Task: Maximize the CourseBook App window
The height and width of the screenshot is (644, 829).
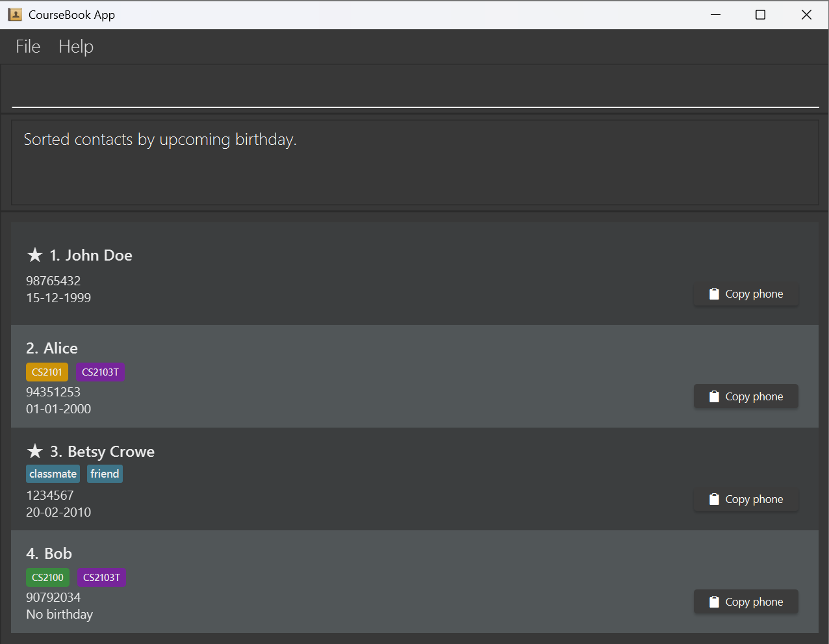Action: (760, 14)
